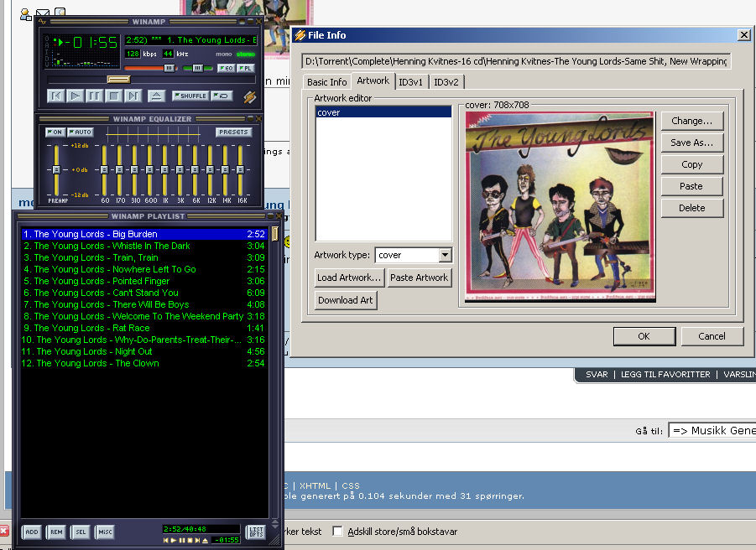Click Winamp balance slider handle
This screenshot has width=756, height=550.
[198, 68]
